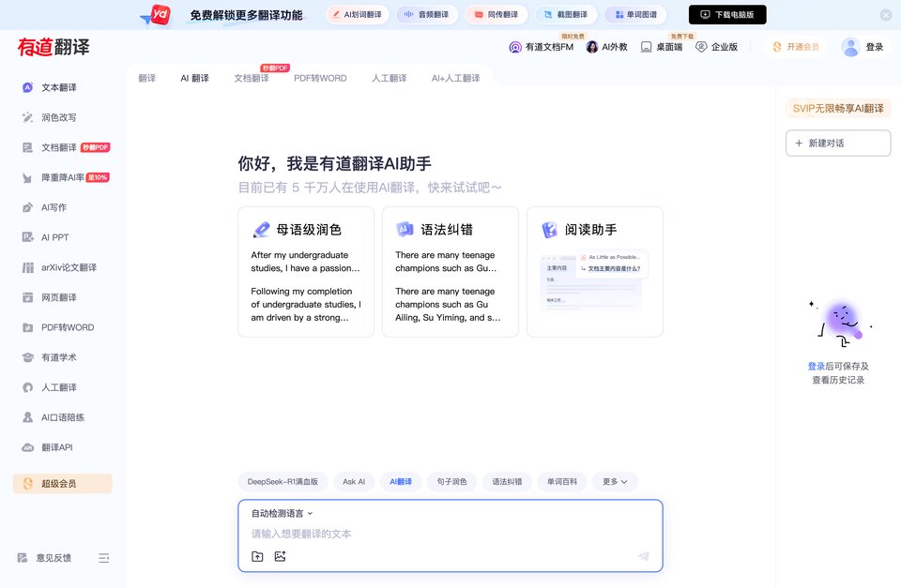
Task: Select the 单词百科 mode
Action: tap(562, 482)
